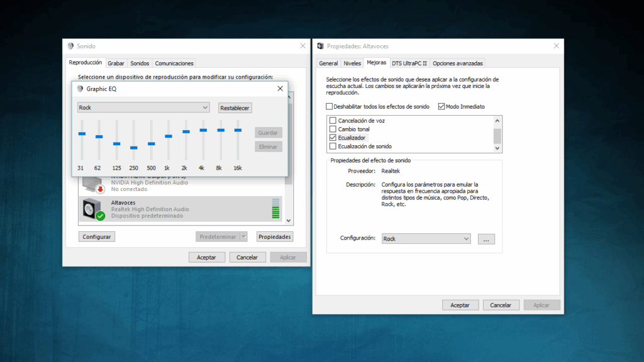Click the Configurar button
This screenshot has height=362, width=644.
point(96,236)
